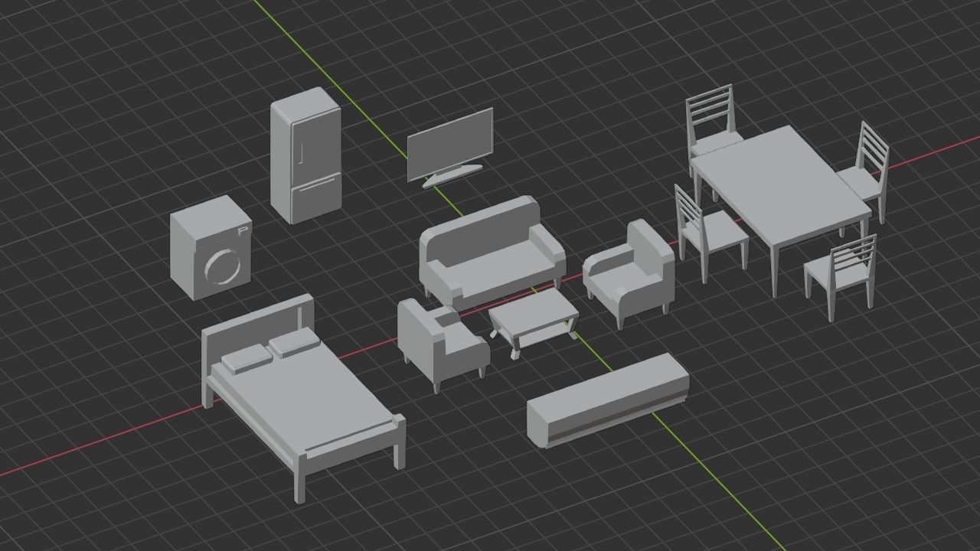Select the washing machine model
The height and width of the screenshot is (551, 980).
(211, 247)
